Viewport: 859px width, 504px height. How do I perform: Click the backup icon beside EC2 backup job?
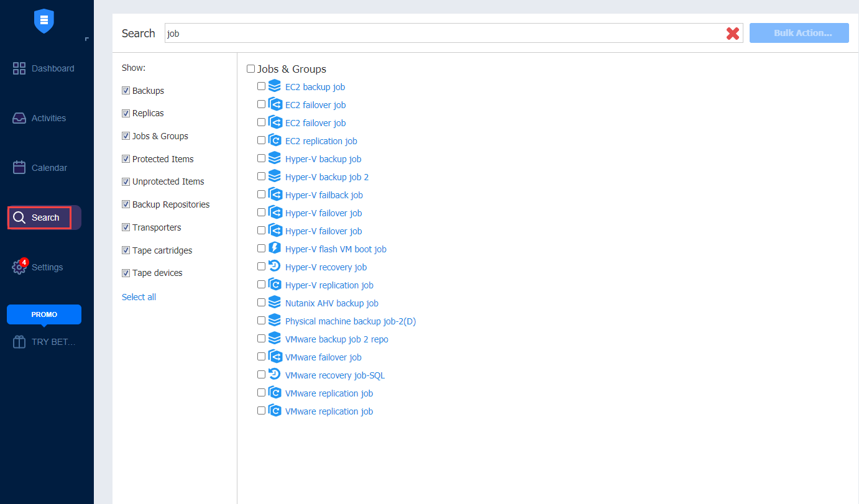coord(275,86)
